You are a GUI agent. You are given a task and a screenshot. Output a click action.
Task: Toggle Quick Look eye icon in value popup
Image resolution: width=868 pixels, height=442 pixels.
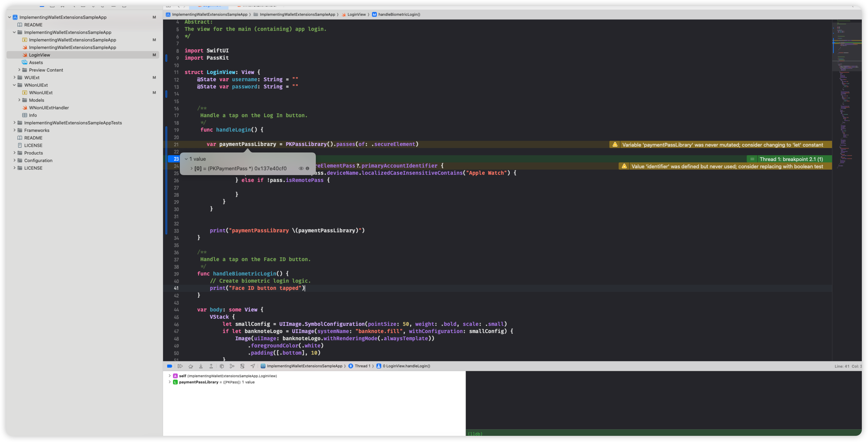pos(301,169)
